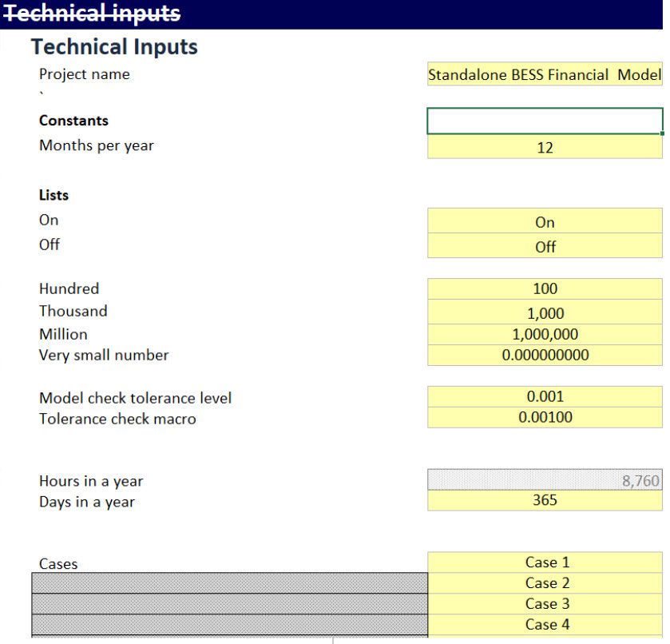The width and height of the screenshot is (670, 644).
Task: Click the yellow cell containing On
Action: 545,222
